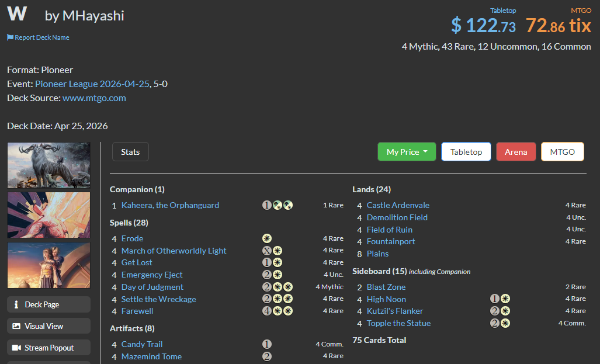Click the generic 2 mana symbol beside Topple the Statue
This screenshot has height=364, width=600.
495,323
